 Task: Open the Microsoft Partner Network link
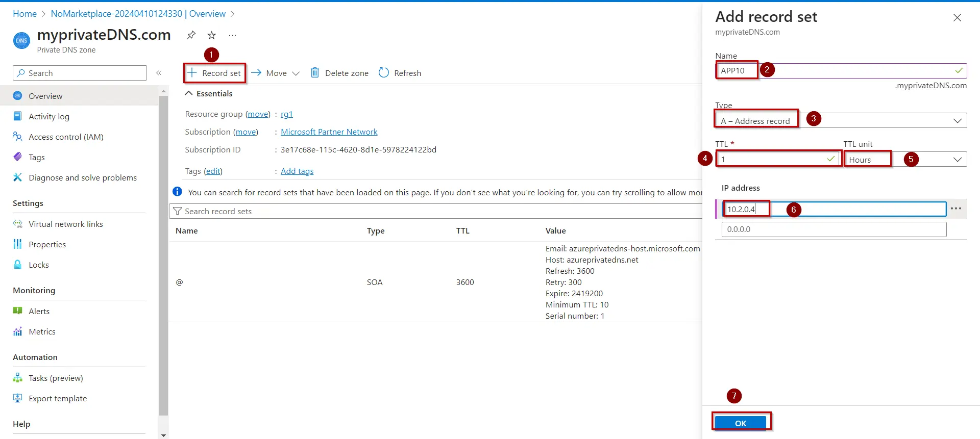(329, 132)
